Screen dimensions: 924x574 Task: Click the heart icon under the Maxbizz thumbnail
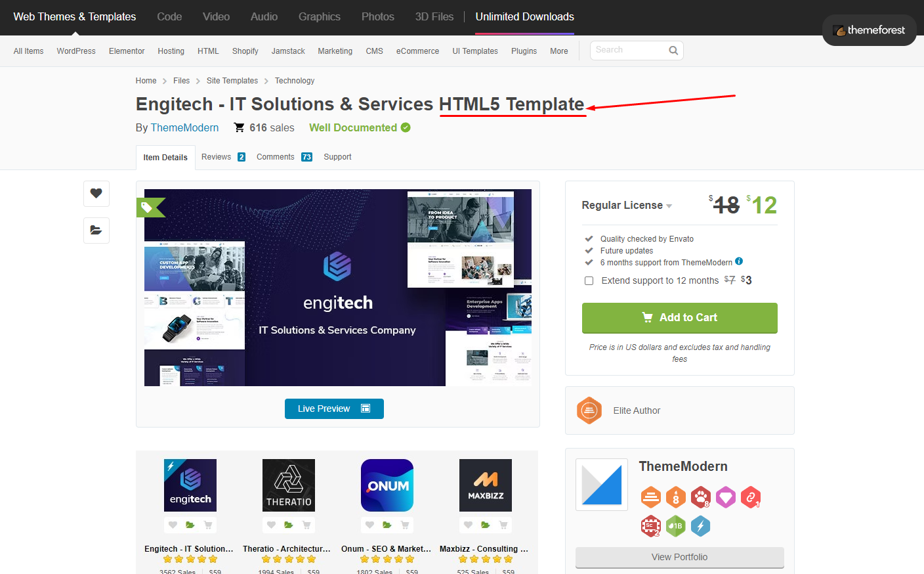pos(468,525)
